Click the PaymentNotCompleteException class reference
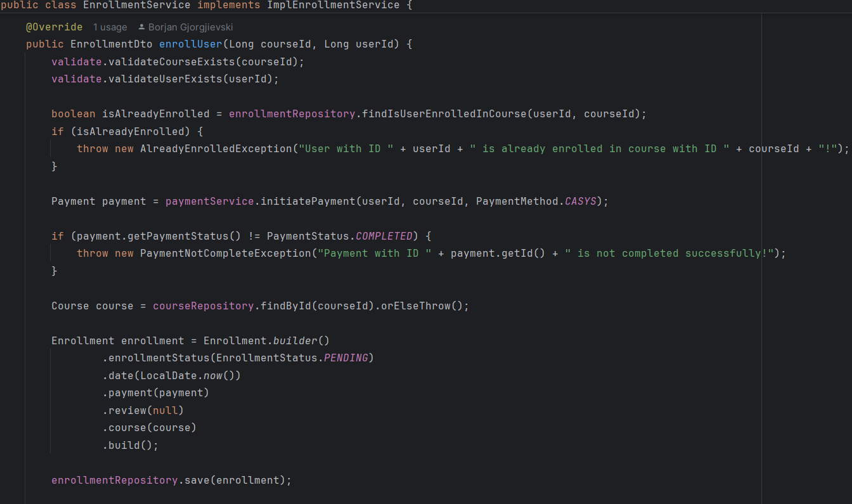852x504 pixels. [x=225, y=254]
